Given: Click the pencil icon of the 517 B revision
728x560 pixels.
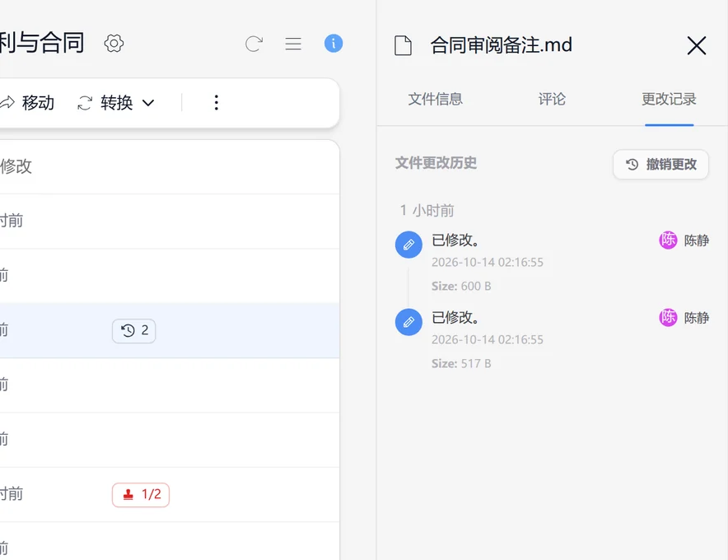Looking at the screenshot, I should click(x=408, y=322).
